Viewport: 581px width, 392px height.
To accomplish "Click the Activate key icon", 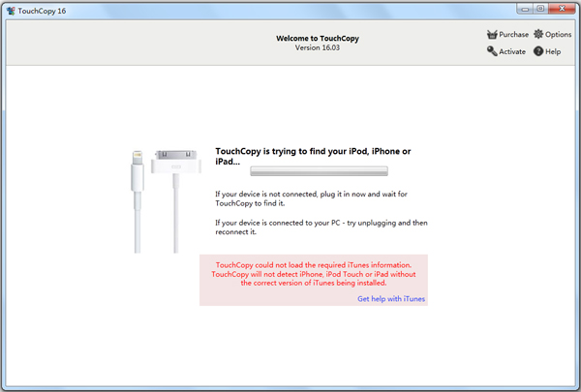I will (x=492, y=51).
